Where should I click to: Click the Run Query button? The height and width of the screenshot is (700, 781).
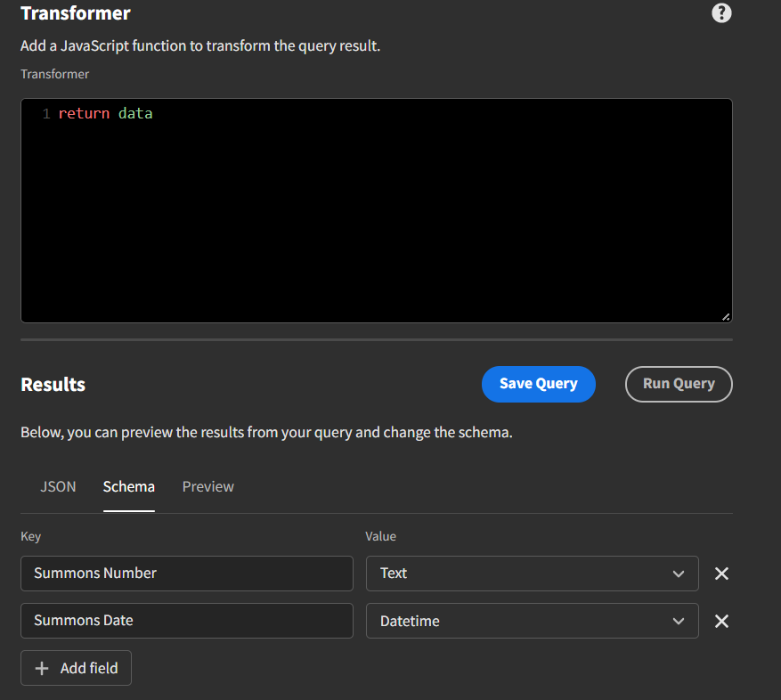(679, 384)
